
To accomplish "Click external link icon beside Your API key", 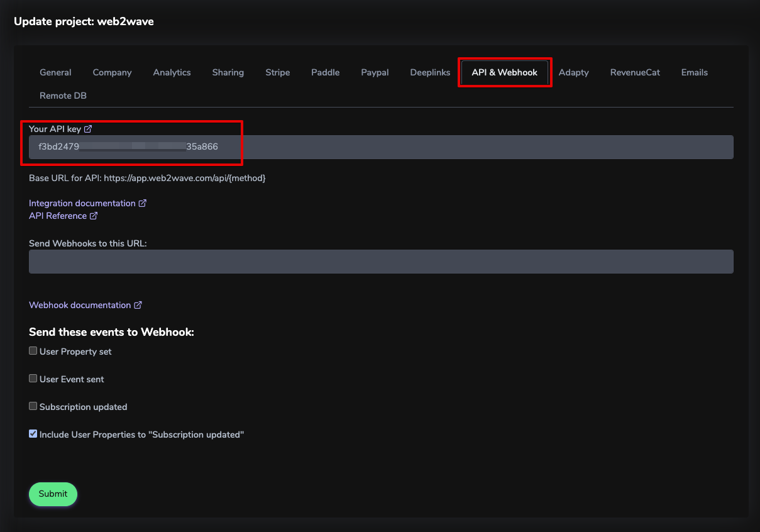I will 88,129.
